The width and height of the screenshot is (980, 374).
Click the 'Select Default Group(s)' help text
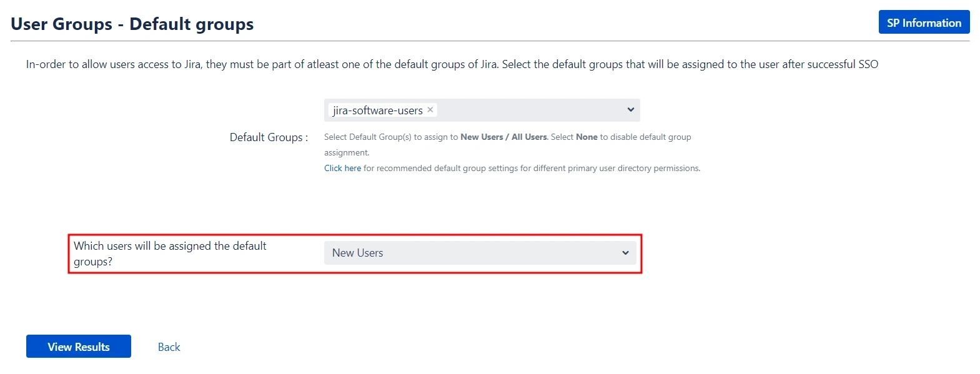[x=507, y=145]
